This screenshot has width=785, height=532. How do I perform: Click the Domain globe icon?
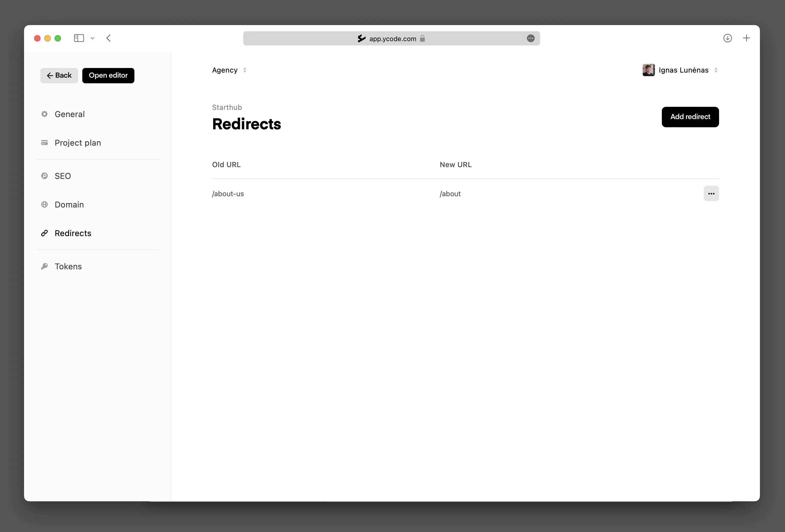point(44,205)
